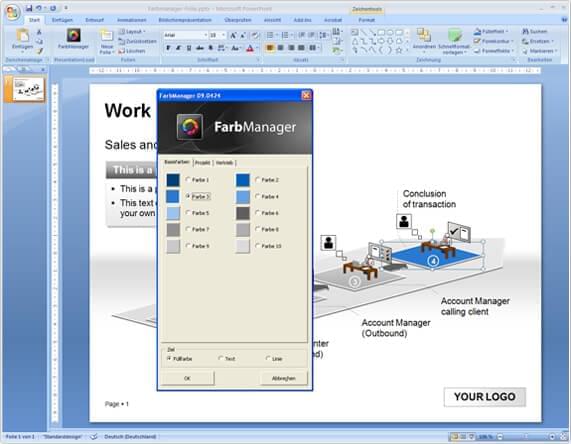Toggle bold formatting
This screenshot has height=444, width=571.
[x=168, y=48]
